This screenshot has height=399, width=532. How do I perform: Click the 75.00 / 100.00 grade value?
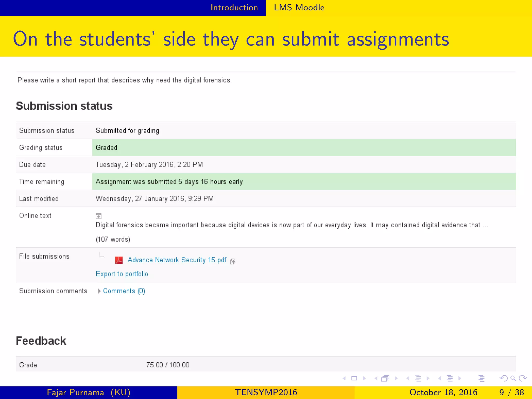coord(168,365)
